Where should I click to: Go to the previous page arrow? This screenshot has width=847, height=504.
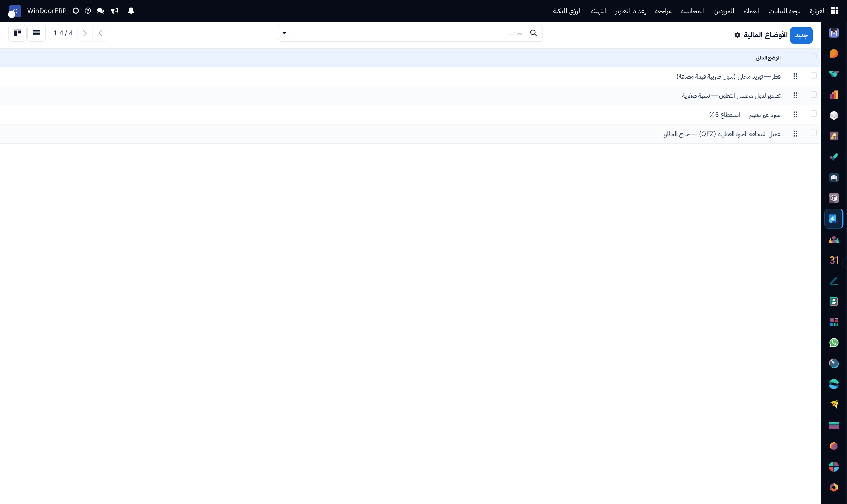[101, 33]
